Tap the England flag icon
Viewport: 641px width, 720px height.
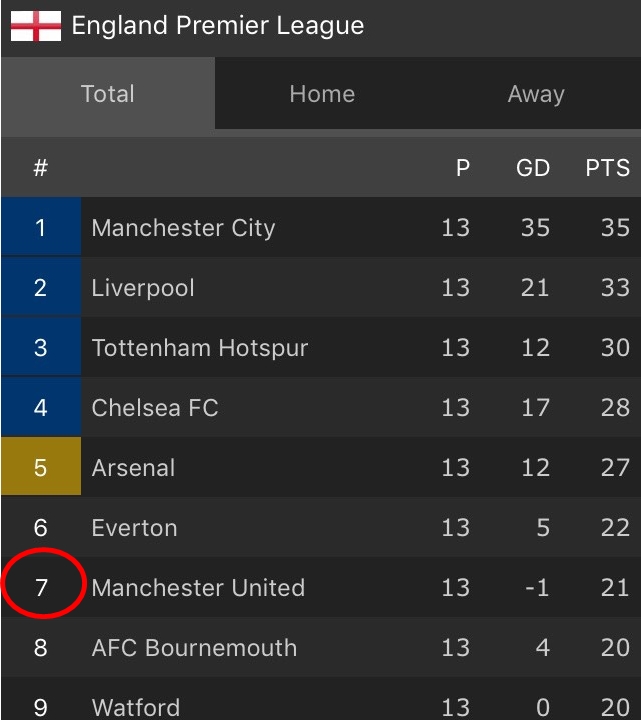[x=36, y=26]
